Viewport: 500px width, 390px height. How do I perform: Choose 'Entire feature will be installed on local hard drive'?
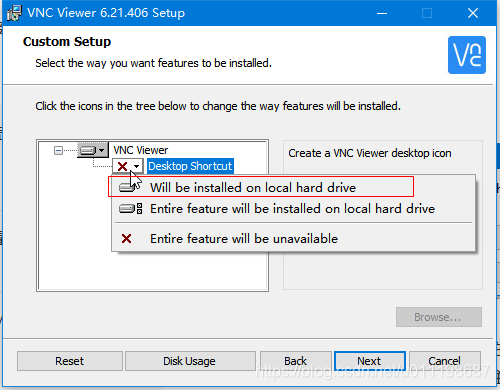[293, 209]
